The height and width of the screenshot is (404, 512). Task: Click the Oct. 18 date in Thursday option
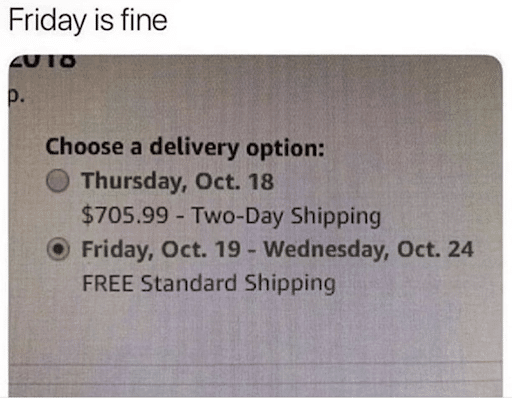(234, 182)
